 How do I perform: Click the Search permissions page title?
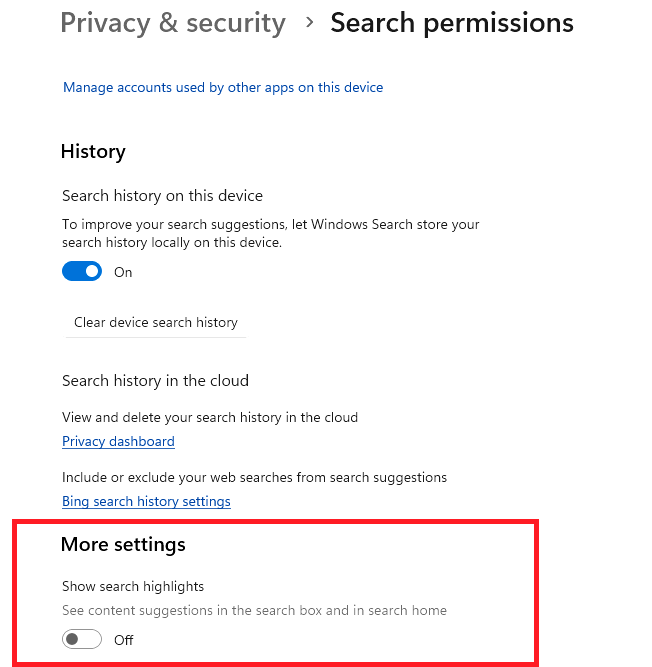point(452,23)
